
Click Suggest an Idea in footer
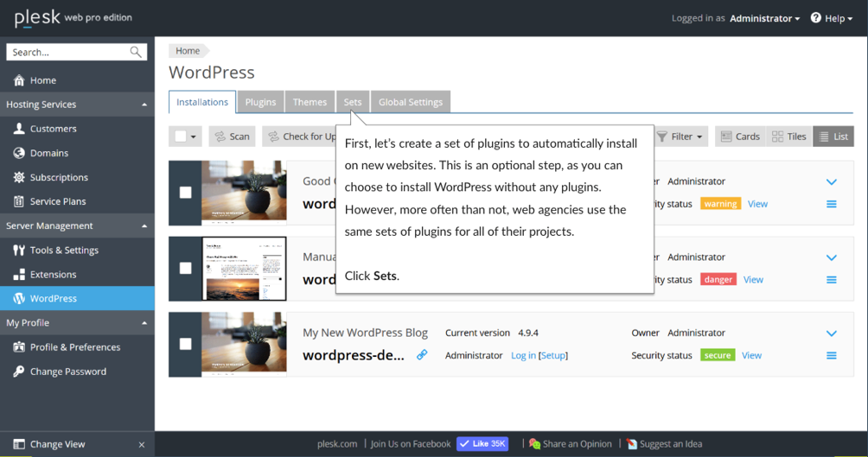pyautogui.click(x=664, y=444)
